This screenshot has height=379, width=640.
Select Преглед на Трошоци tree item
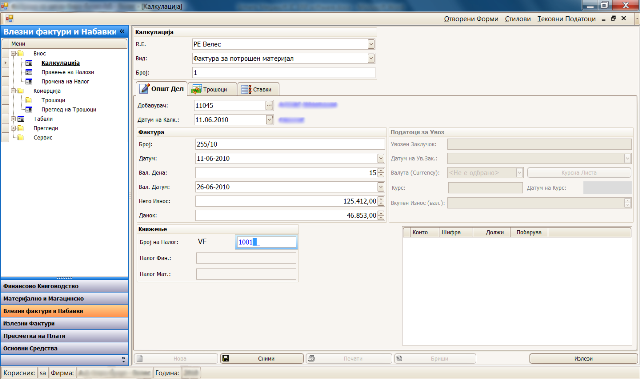(x=69, y=109)
